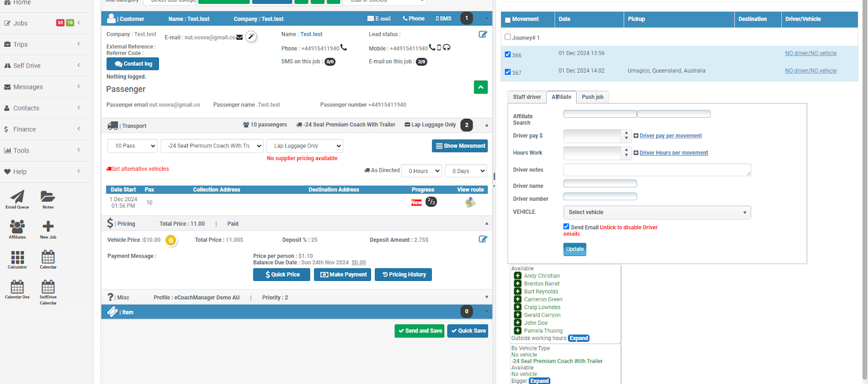
Task: Open the Affiliates icon in sidebar
Action: click(x=17, y=227)
